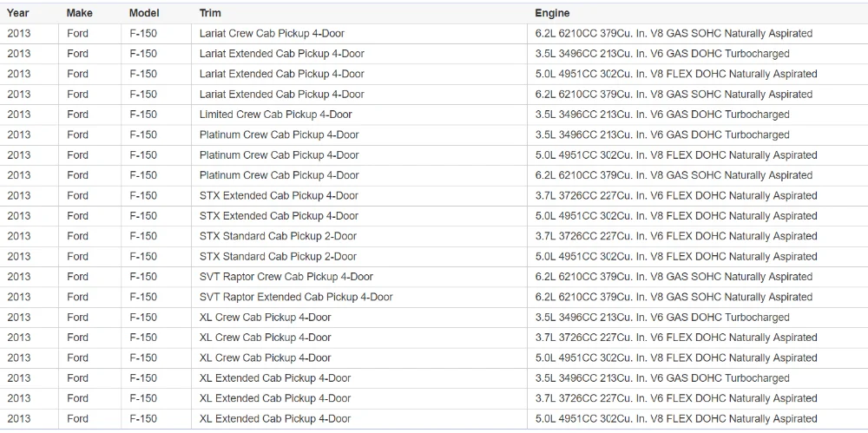The image size is (868, 433).
Task: Click the 3.7L engine for STX Standard Cab
Action: click(x=676, y=236)
